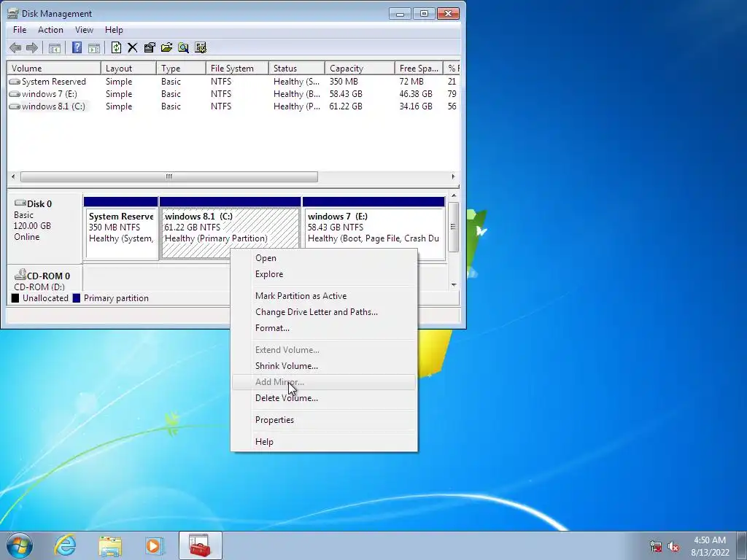Sort by the Status column header
This screenshot has width=747, height=560.
297,68
